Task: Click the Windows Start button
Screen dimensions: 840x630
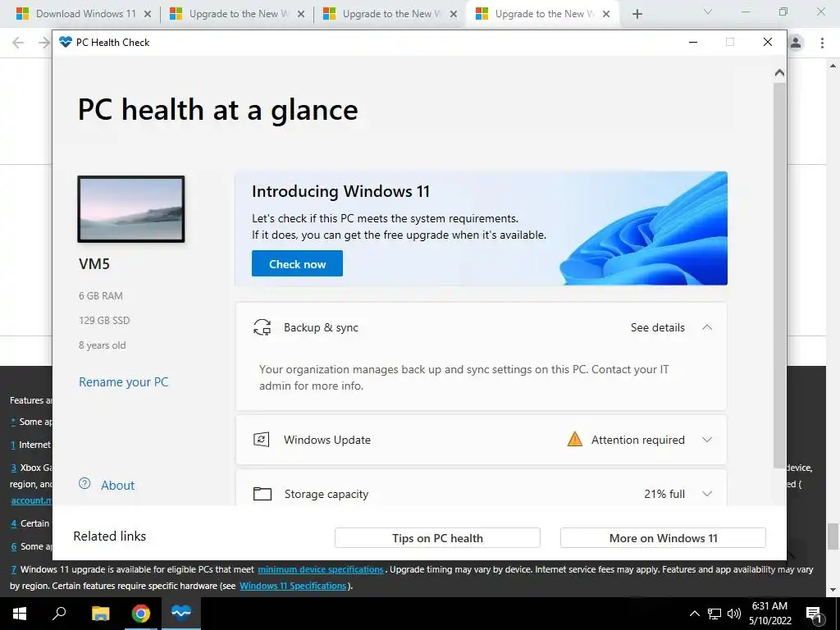Action: (20, 614)
